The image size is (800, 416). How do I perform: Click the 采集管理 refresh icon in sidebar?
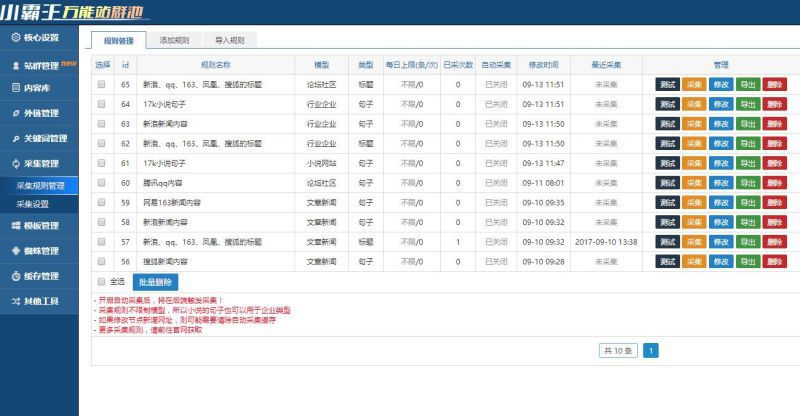pos(16,163)
